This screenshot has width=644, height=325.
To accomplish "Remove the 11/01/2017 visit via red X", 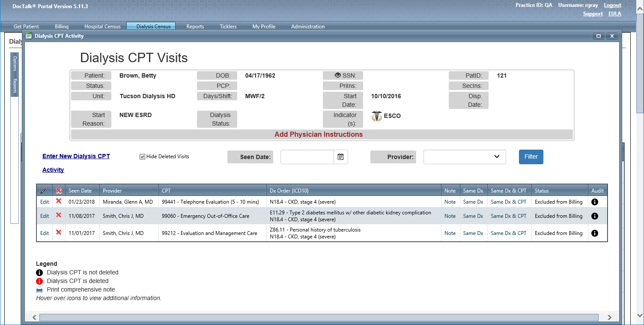I will 59,233.
